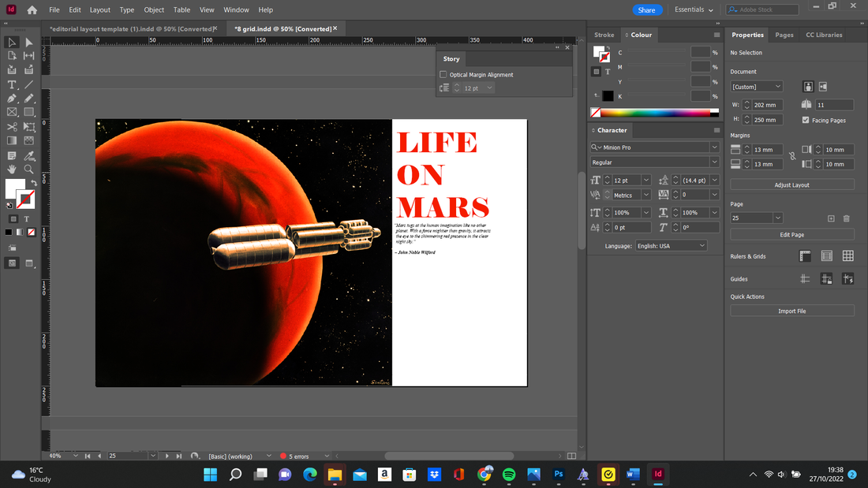The height and width of the screenshot is (488, 868).
Task: Click the Edit Page button
Action: pyautogui.click(x=792, y=235)
